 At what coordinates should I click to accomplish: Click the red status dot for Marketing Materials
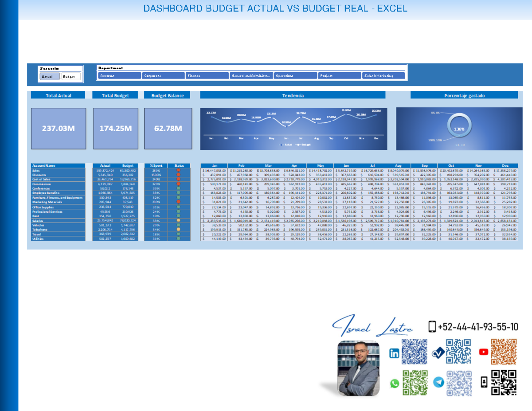pyautogui.click(x=179, y=202)
